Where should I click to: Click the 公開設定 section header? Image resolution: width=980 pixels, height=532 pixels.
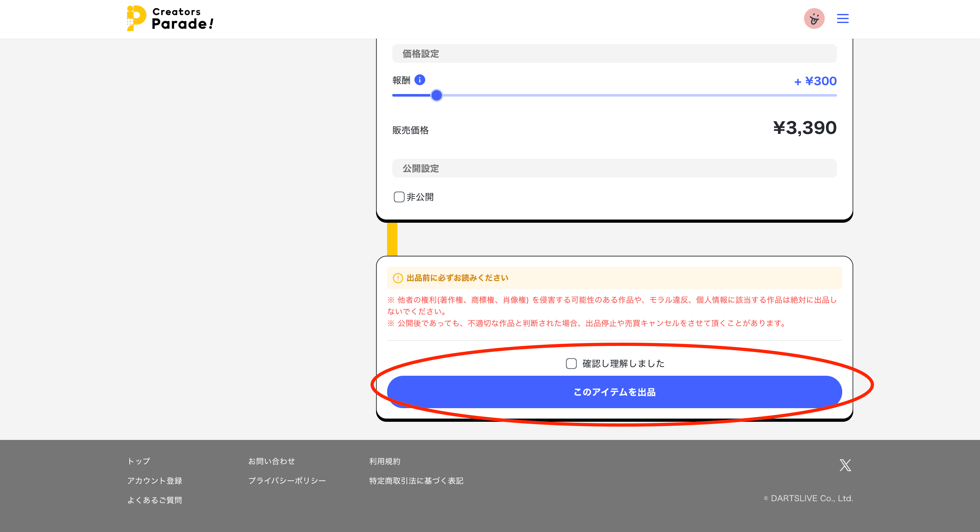tap(614, 168)
